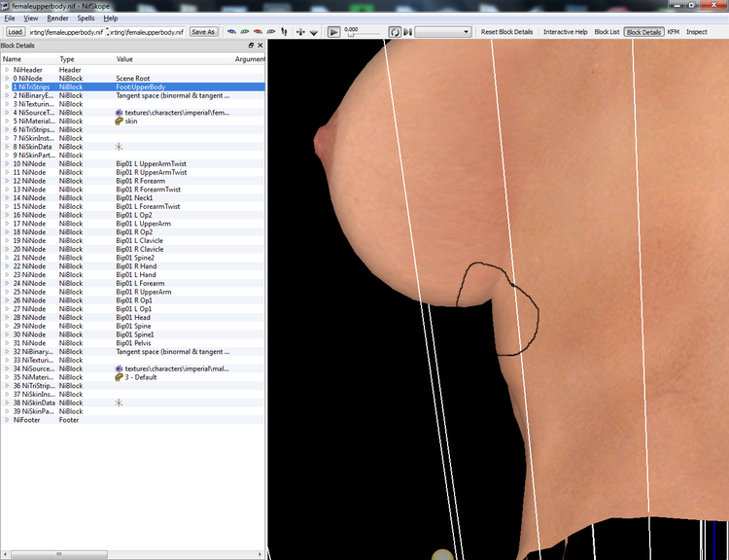Expand the 0 NiNode Scene Root row
This screenshot has height=560, width=729.
7,78
